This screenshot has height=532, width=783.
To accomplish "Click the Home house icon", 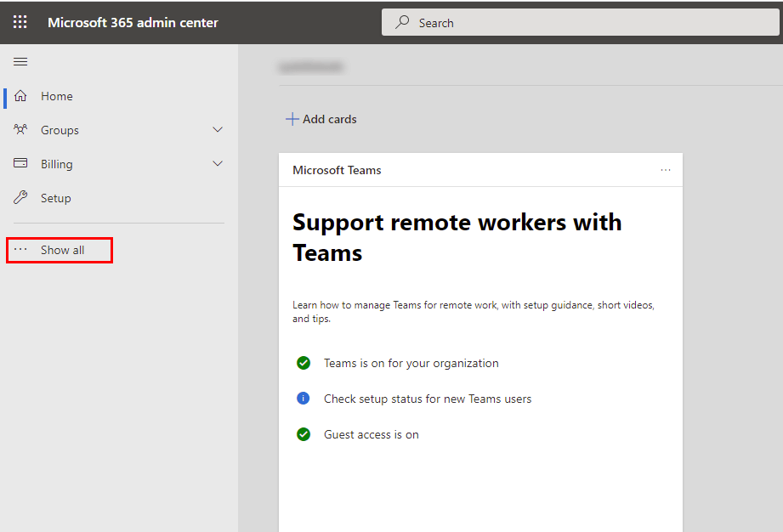I will click(20, 96).
